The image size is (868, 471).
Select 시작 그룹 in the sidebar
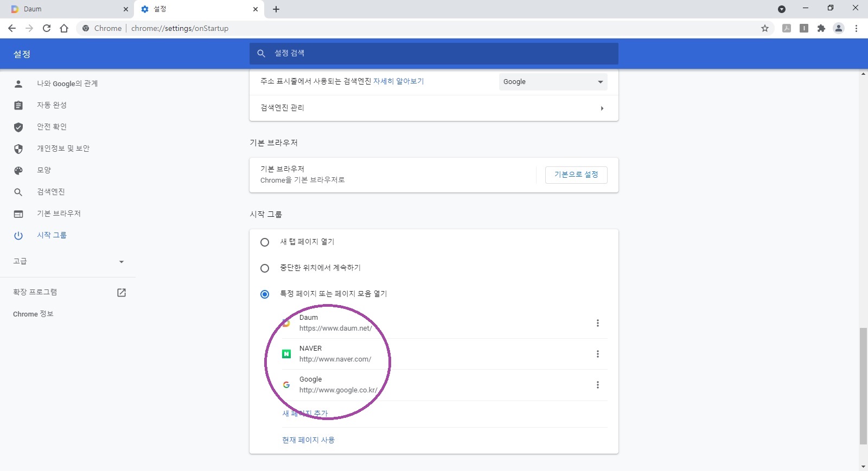[x=52, y=235]
